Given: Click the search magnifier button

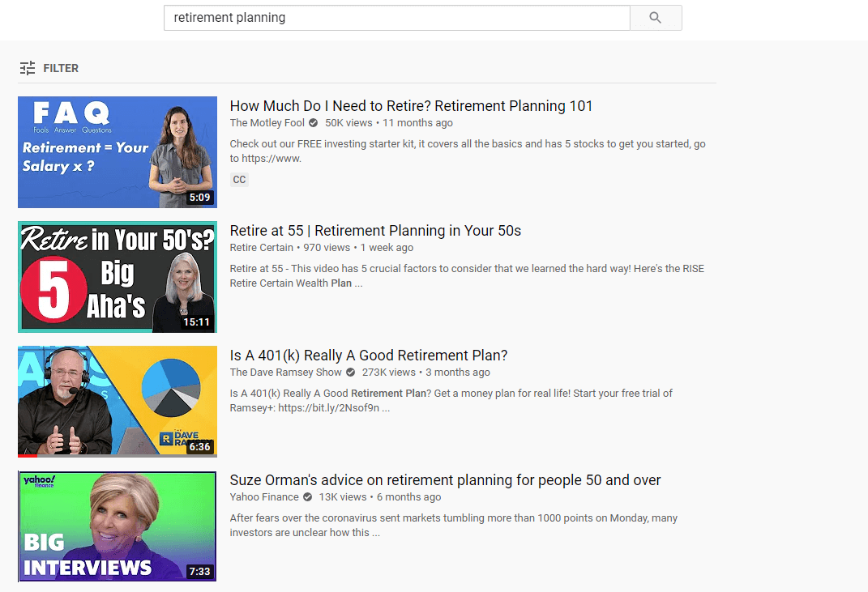Looking at the screenshot, I should click(x=656, y=18).
